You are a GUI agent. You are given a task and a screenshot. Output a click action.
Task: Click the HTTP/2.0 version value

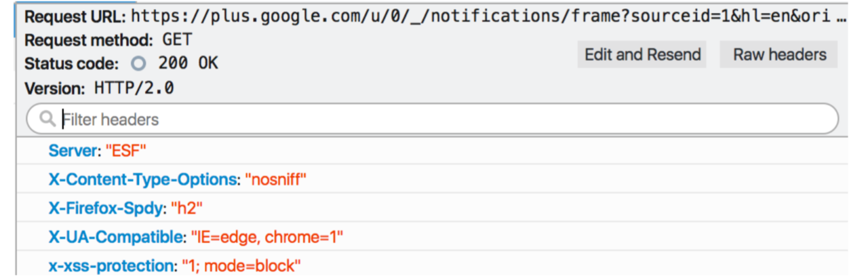pyautogui.click(x=134, y=88)
